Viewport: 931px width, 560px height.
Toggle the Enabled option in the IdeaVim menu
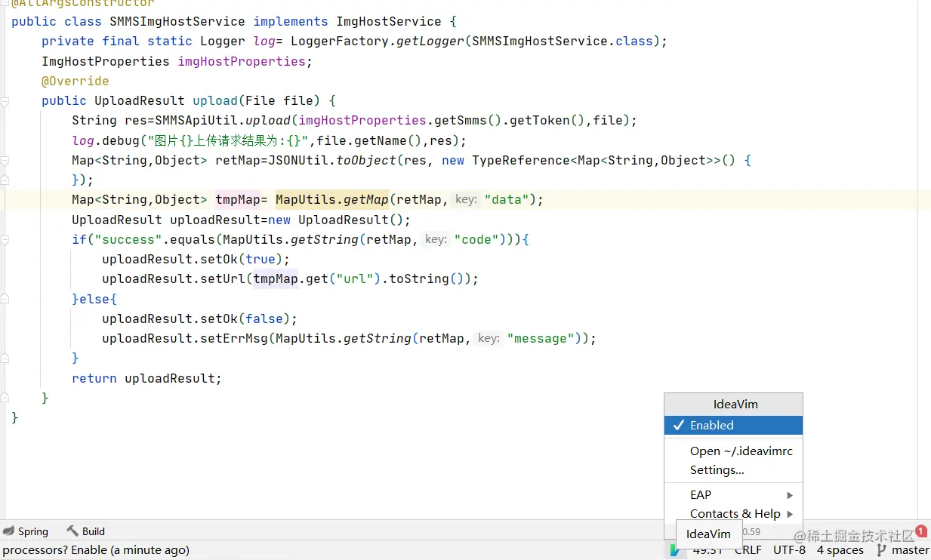pyautogui.click(x=733, y=425)
